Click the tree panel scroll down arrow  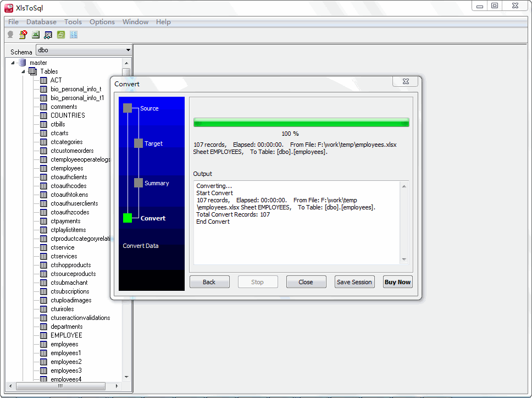pyautogui.click(x=126, y=377)
